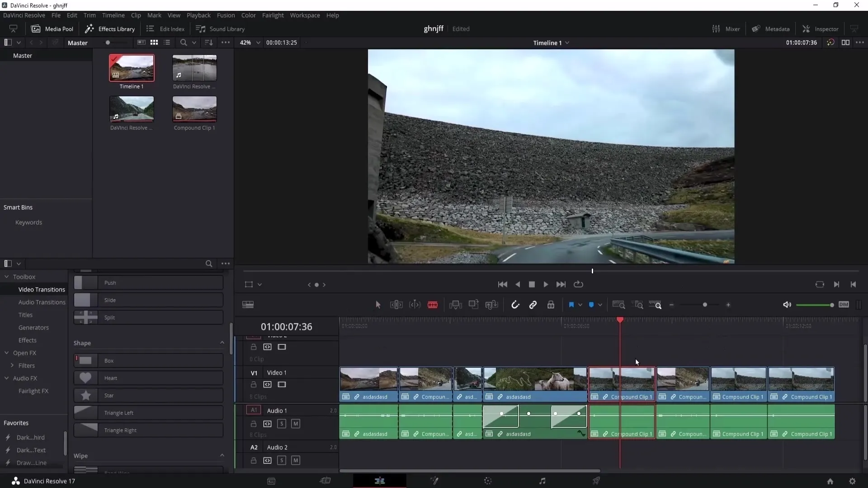Lock the Video 1 track
868x488 pixels.
pyautogui.click(x=253, y=385)
